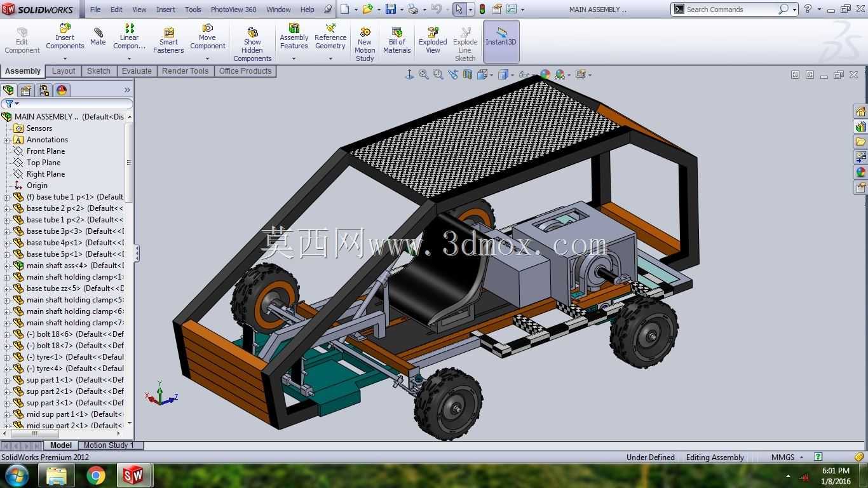The width and height of the screenshot is (868, 488).
Task: Open the Assembly Features dropdown arrow
Action: [294, 58]
